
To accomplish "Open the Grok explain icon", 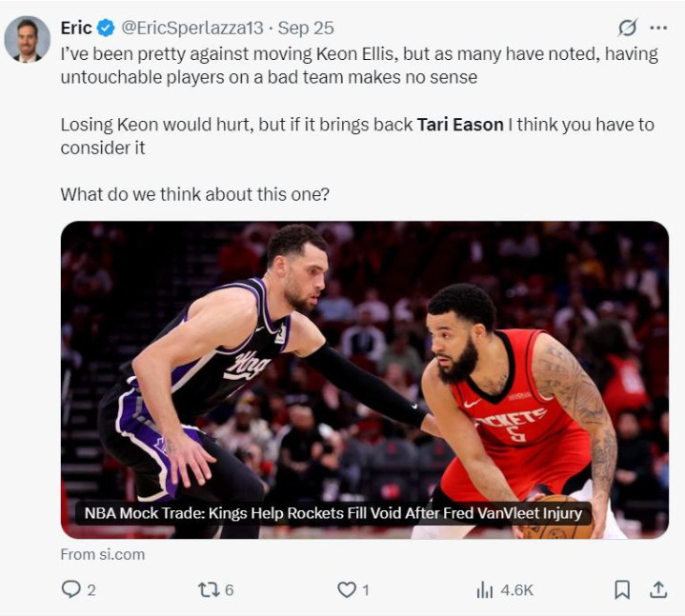I will (x=626, y=28).
